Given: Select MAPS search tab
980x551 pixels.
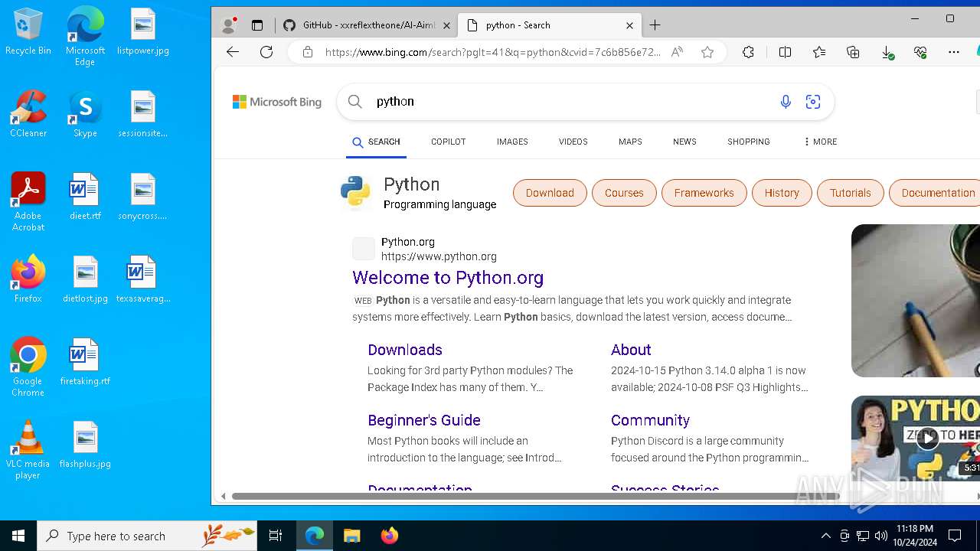Looking at the screenshot, I should (630, 142).
